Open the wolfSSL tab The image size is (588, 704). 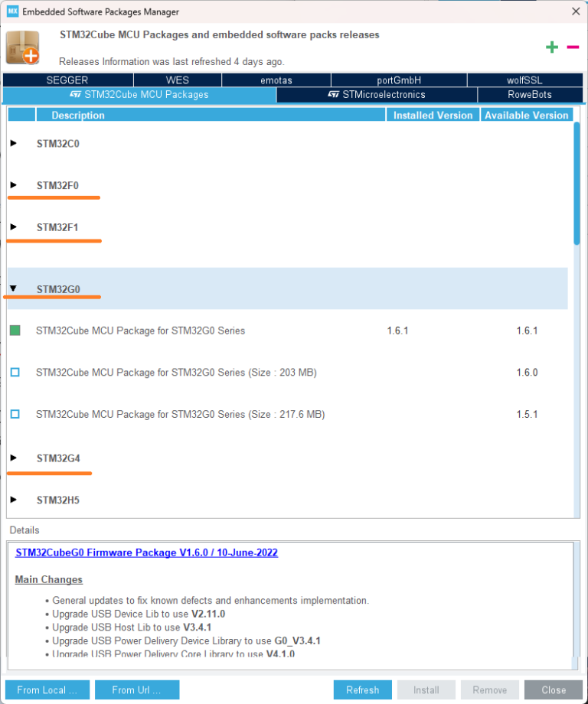click(x=525, y=80)
